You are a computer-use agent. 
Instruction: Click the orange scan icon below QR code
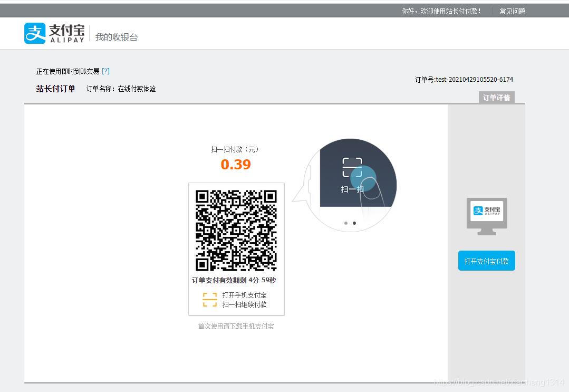click(x=210, y=300)
